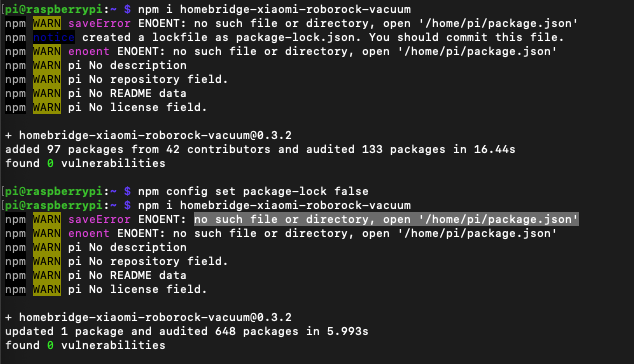The width and height of the screenshot is (634, 364).
Task: Click the first 'pi No repository field.' warning
Action: (x=148, y=80)
